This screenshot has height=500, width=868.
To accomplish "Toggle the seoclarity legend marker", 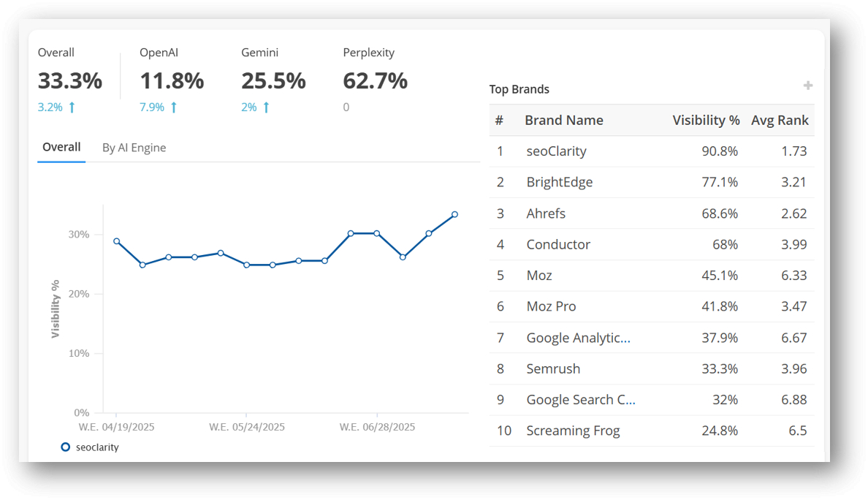I will 66,447.
